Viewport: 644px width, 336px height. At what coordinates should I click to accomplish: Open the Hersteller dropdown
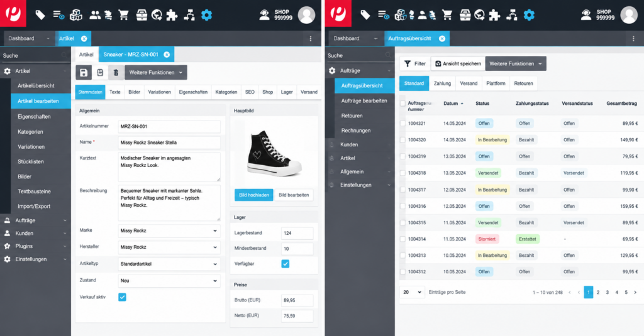point(169,247)
